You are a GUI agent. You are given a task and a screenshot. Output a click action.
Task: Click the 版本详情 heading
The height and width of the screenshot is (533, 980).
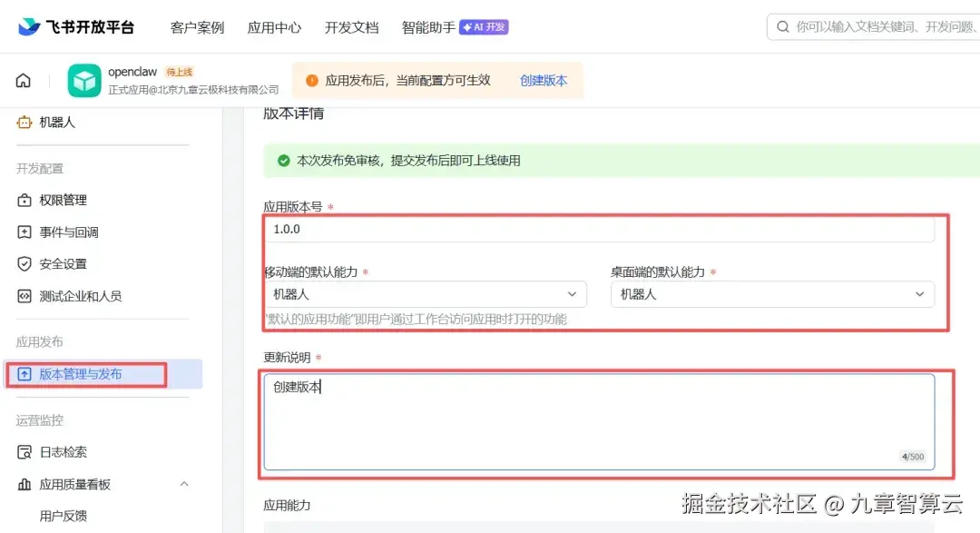(x=293, y=114)
